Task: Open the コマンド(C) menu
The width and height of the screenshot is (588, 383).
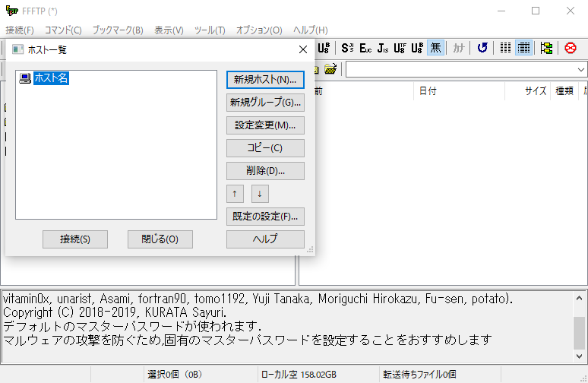Action: (63, 30)
